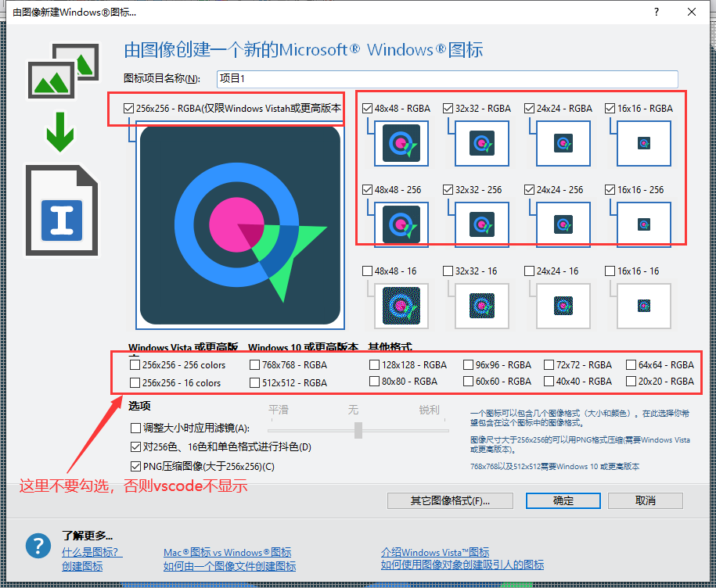Select the 32x32 16-color icon preview
The height and width of the screenshot is (588, 716).
[x=482, y=306]
